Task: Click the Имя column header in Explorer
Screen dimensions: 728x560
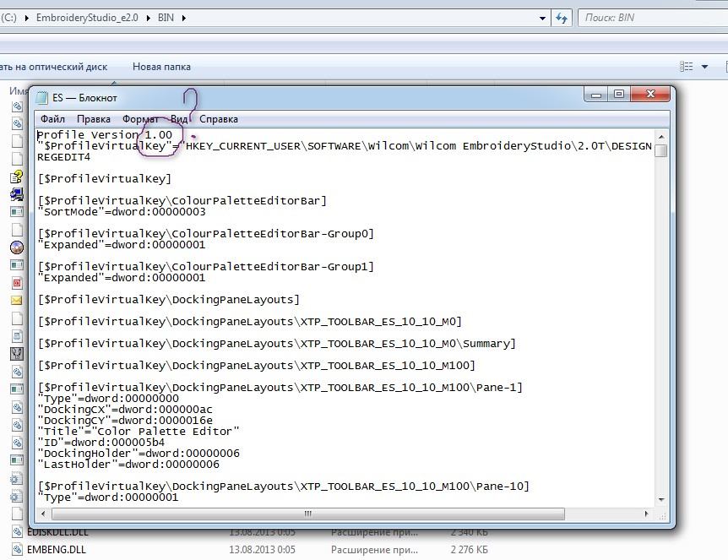Action: [19, 91]
